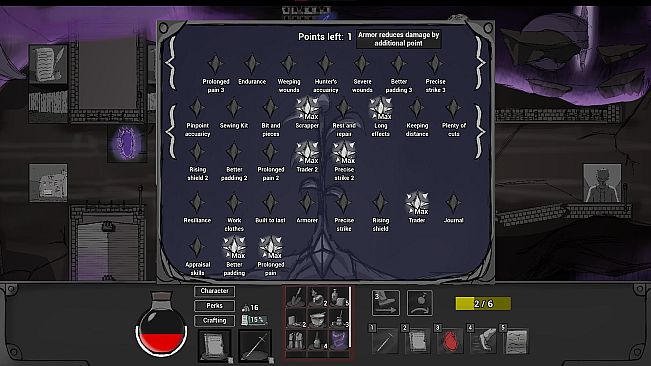Pick the Journal perk icon

pyautogui.click(x=453, y=203)
